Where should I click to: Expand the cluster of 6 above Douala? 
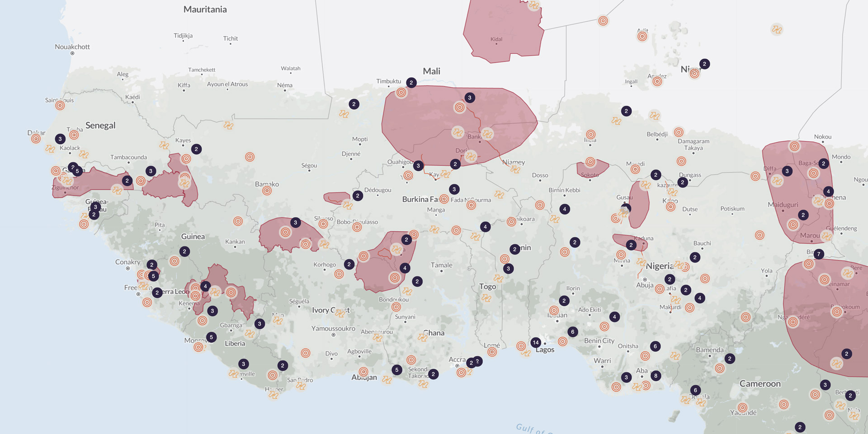click(x=696, y=390)
